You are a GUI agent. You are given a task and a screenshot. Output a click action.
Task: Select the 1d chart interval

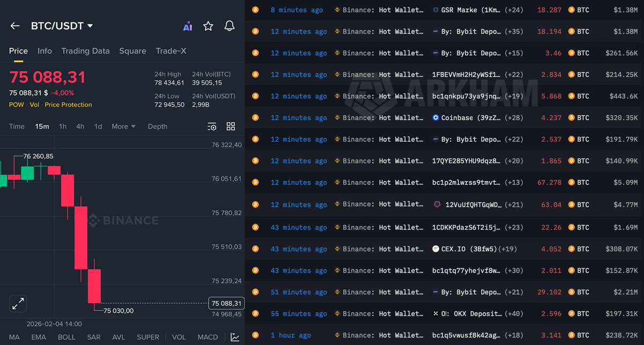point(98,127)
